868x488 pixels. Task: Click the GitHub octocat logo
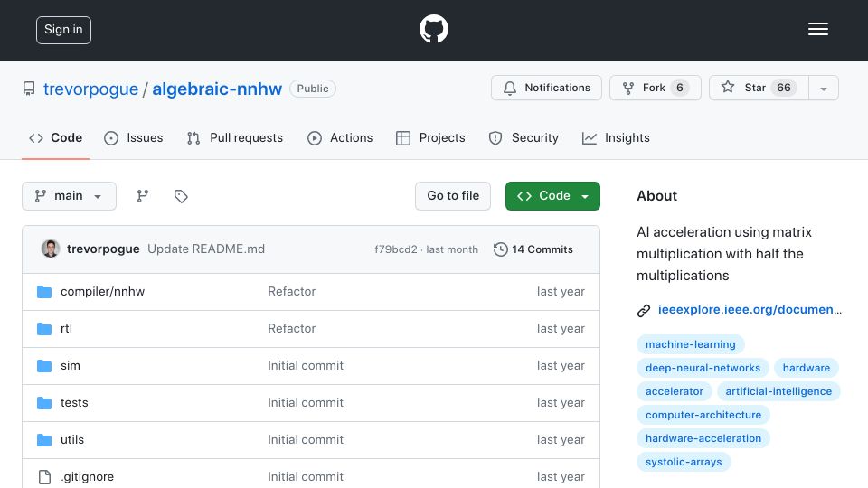point(433,29)
